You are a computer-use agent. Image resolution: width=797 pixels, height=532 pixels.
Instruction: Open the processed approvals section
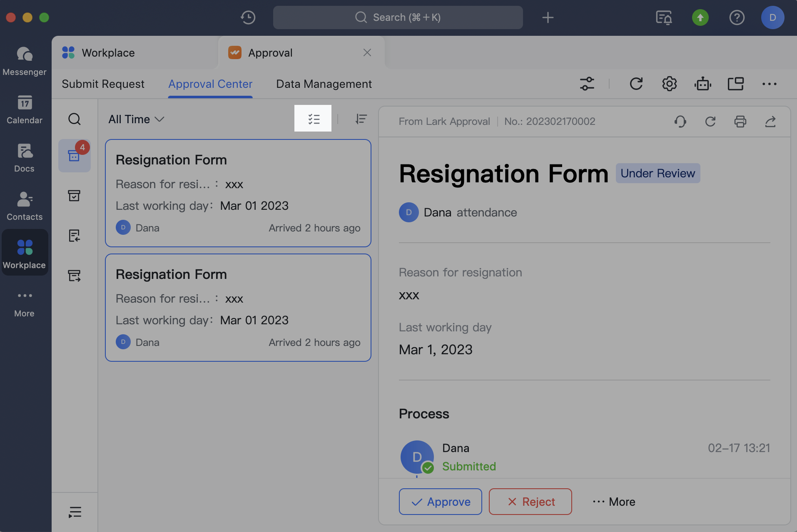[x=75, y=196]
